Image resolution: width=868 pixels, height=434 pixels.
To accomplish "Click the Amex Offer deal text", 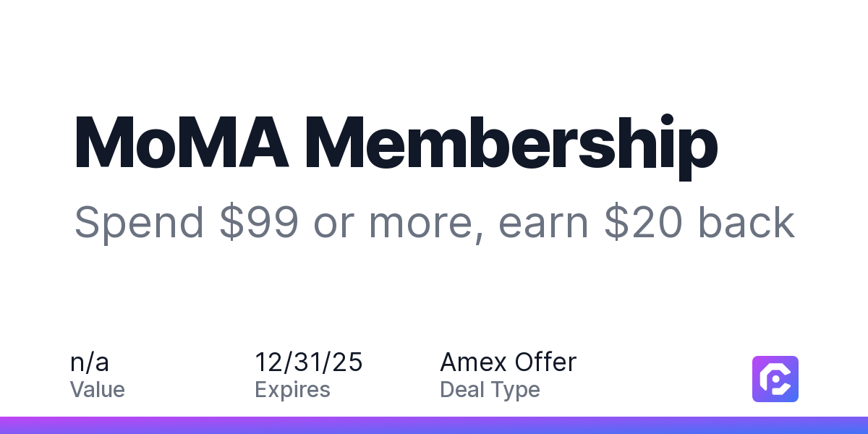I will (x=508, y=362).
